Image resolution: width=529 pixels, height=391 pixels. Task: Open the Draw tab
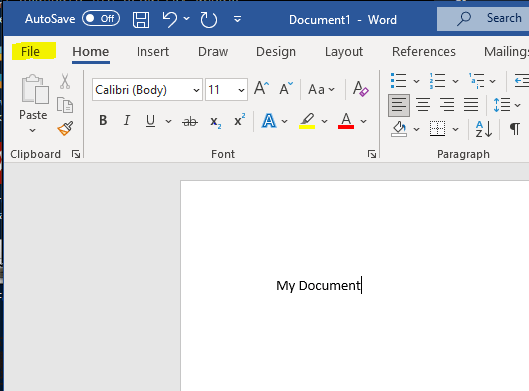(x=213, y=52)
